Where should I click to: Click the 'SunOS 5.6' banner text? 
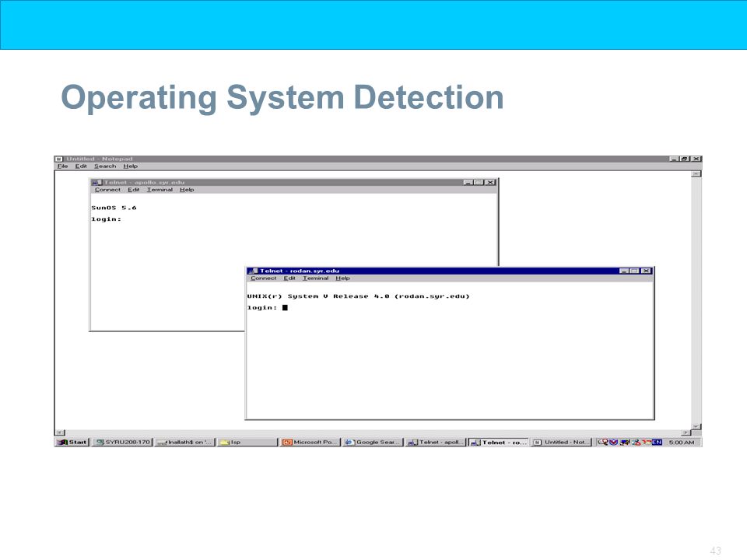click(114, 208)
